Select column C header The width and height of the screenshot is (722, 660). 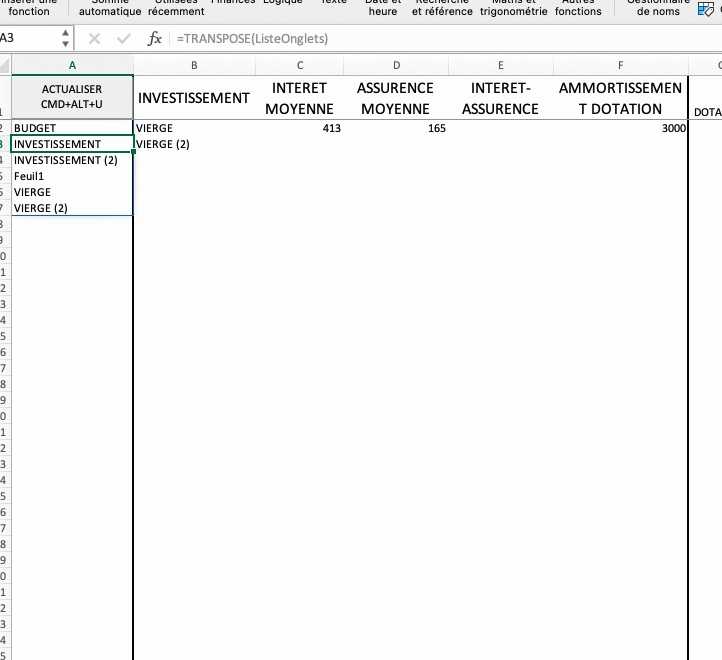click(x=300, y=65)
